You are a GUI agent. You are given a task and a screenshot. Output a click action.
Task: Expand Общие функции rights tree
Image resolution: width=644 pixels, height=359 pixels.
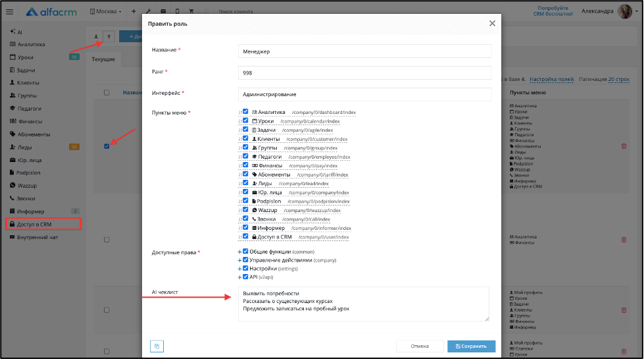click(x=239, y=252)
